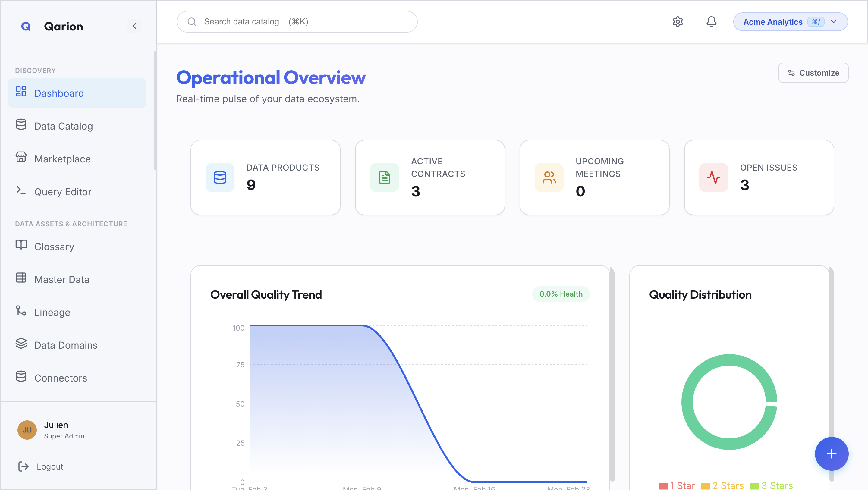Click the settings gear icon

click(x=678, y=22)
